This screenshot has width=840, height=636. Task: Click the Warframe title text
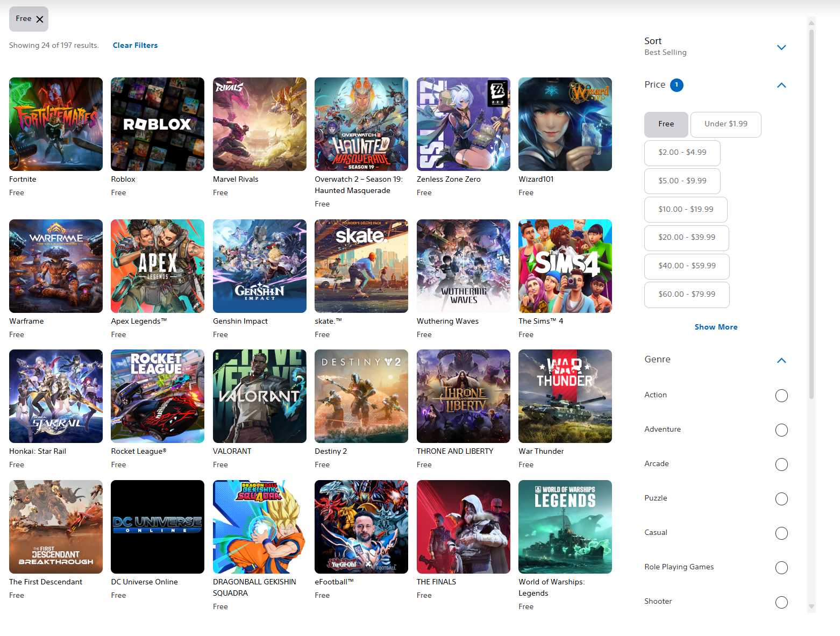tap(26, 321)
